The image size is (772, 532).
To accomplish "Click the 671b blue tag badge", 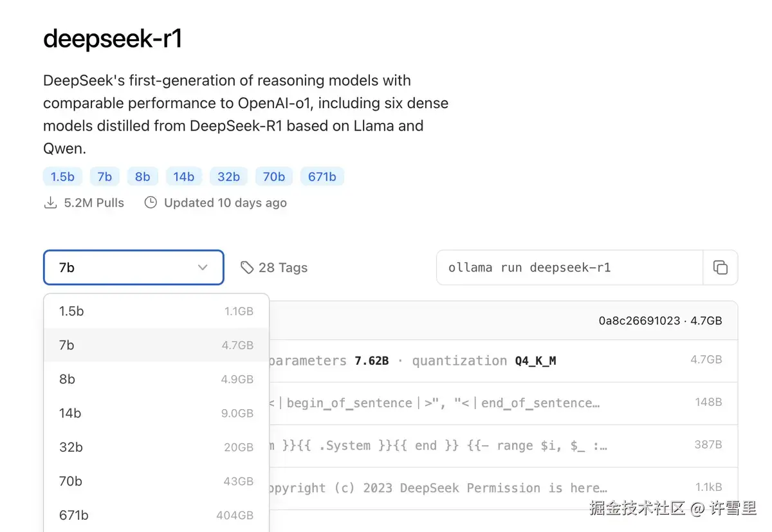I will [322, 176].
